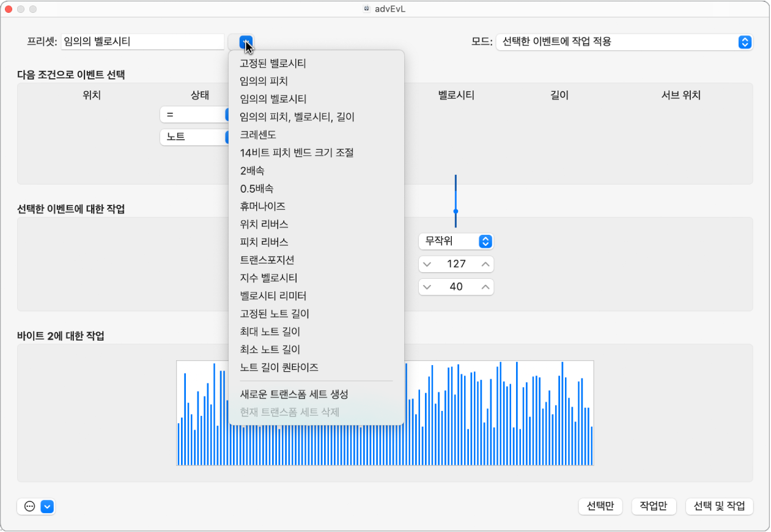Open the arrow dropdown beside ellipsis icon
Screen dimensions: 771x532
(x=48, y=506)
